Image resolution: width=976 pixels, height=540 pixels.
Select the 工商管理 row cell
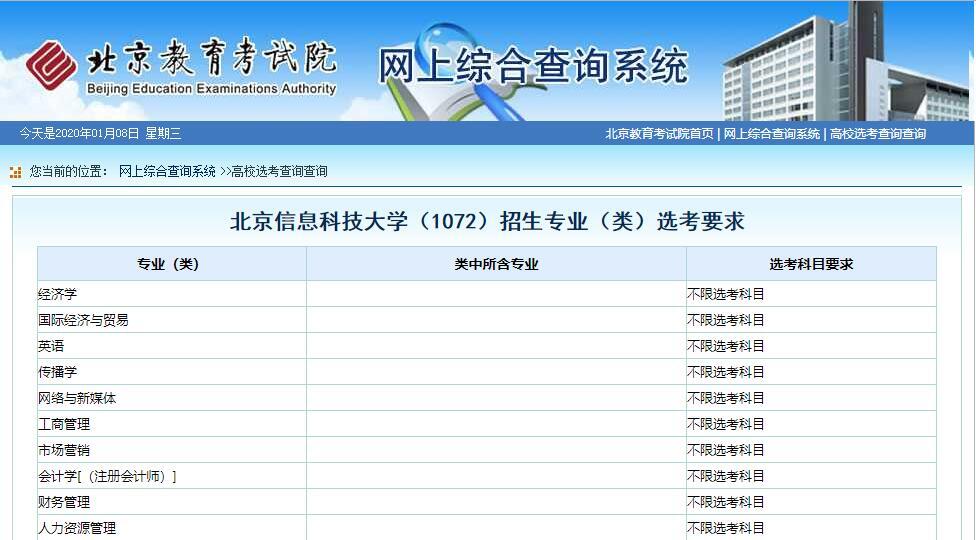click(172, 424)
